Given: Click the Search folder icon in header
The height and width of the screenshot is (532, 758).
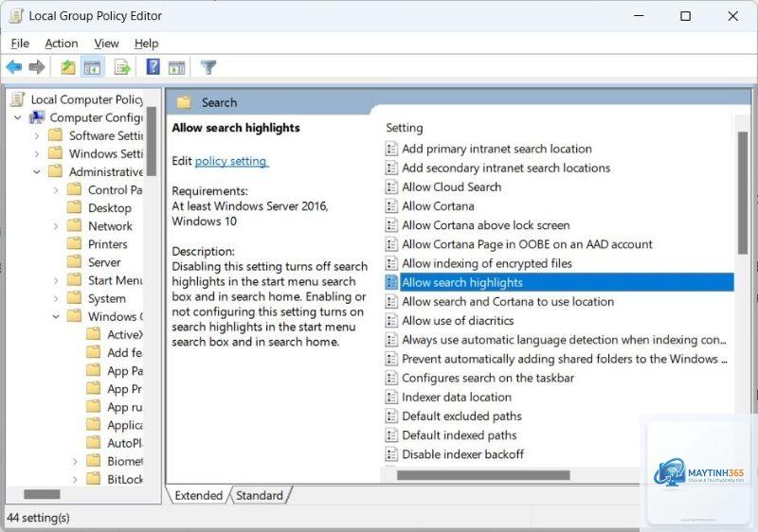Looking at the screenshot, I should coord(184,102).
